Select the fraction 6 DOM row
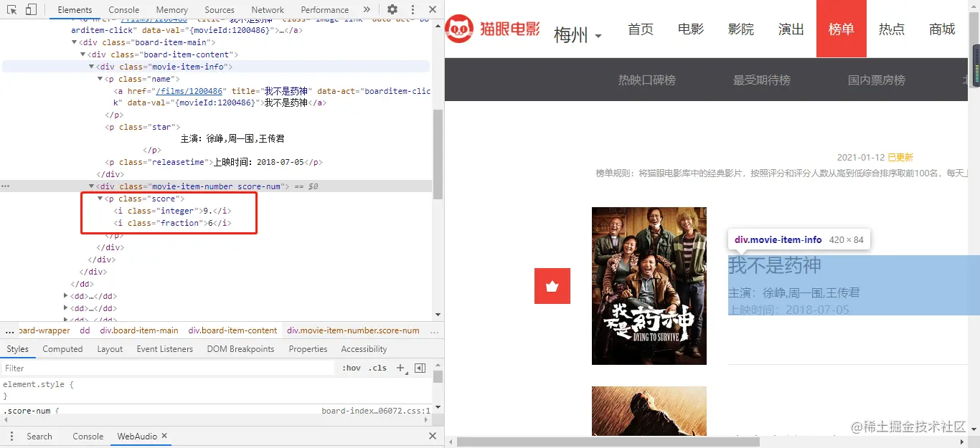This screenshot has height=448, width=980. (x=172, y=223)
